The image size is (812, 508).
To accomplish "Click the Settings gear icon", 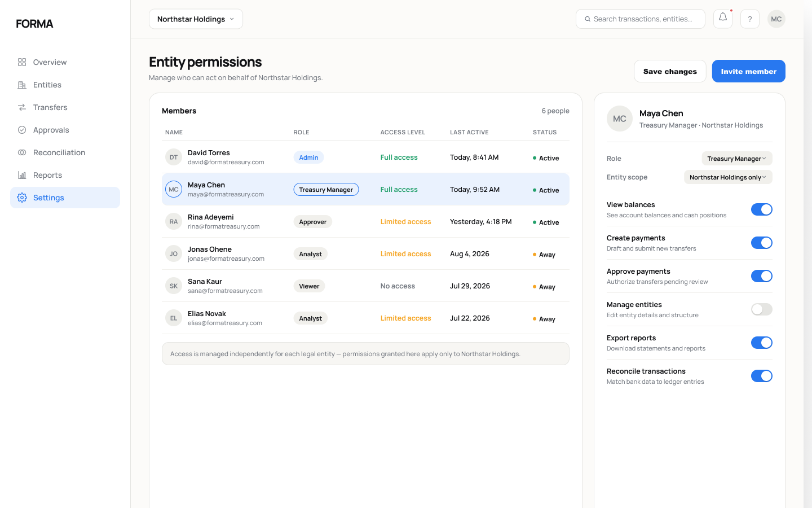I will tap(22, 198).
